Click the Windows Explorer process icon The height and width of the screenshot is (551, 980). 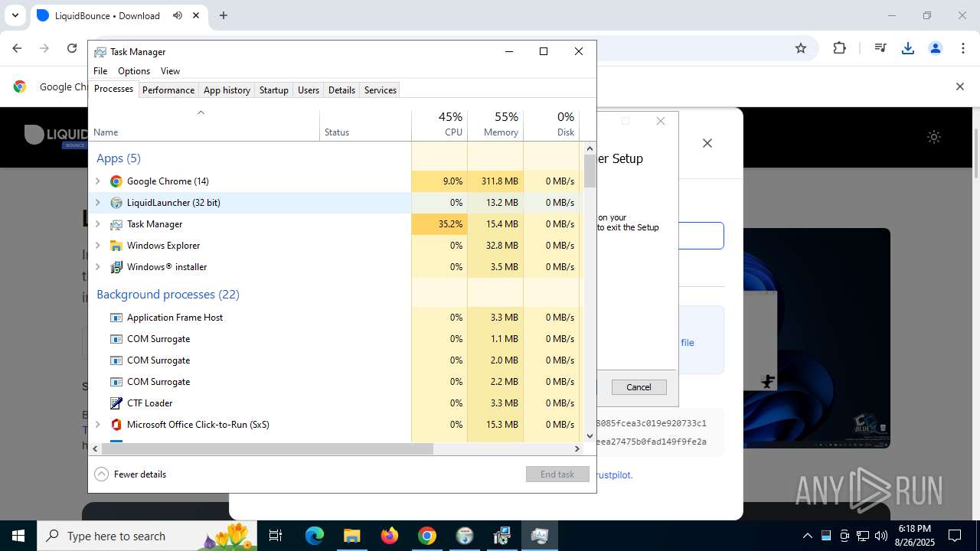pos(116,246)
